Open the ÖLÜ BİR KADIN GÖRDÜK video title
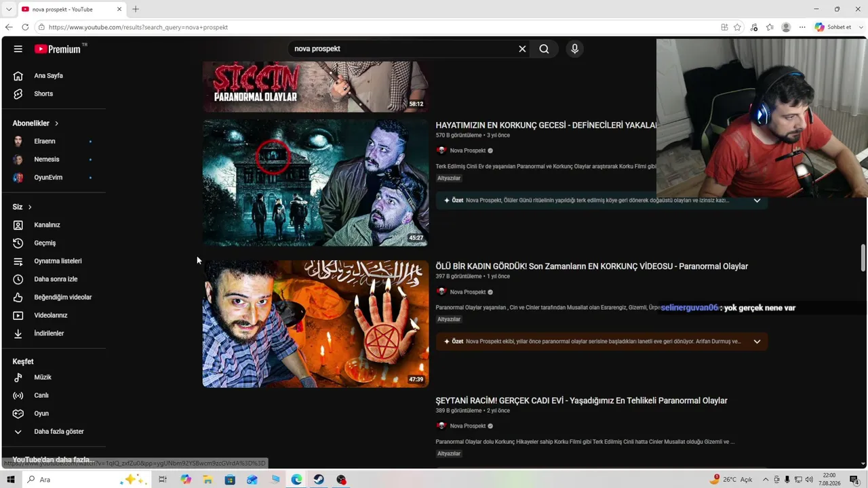868x488 pixels. 592,266
